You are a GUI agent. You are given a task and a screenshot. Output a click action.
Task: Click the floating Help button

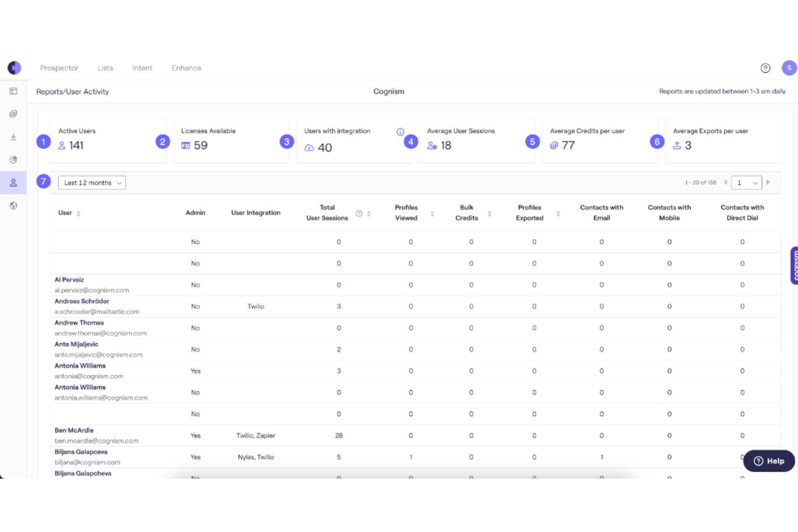768,461
